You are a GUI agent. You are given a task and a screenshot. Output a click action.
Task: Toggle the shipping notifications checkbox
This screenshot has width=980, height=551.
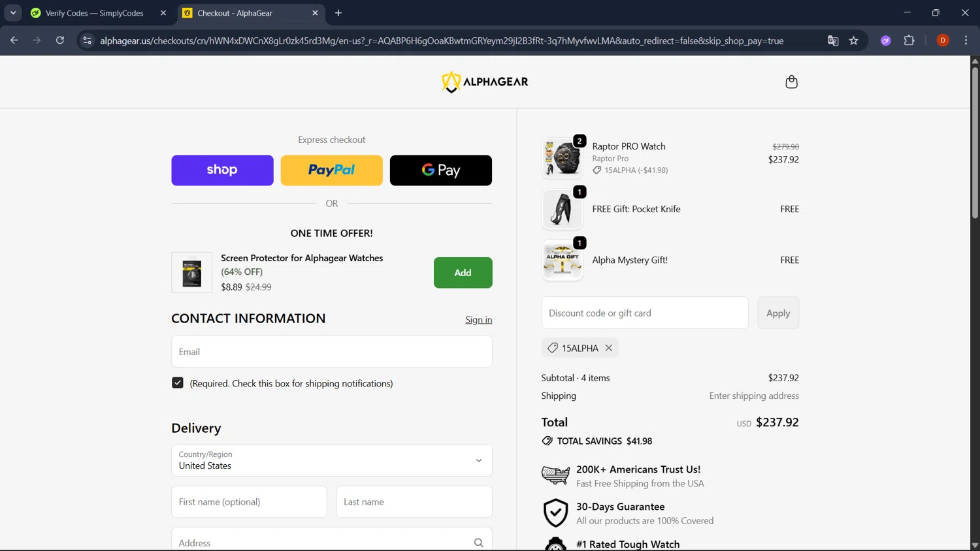click(x=178, y=383)
